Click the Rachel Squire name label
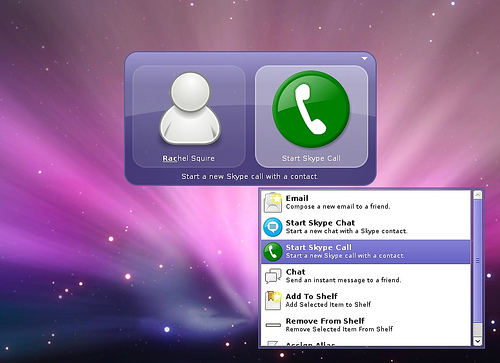 pyautogui.click(x=188, y=158)
